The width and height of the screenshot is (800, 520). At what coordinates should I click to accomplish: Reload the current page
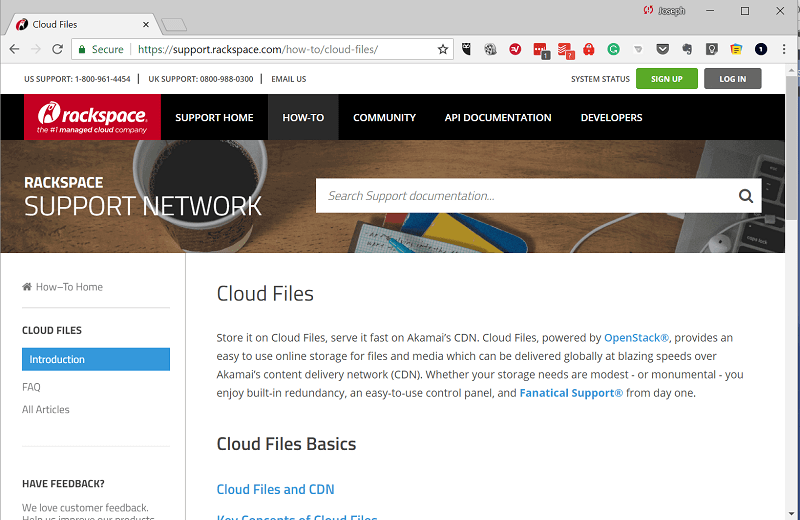click(58, 49)
